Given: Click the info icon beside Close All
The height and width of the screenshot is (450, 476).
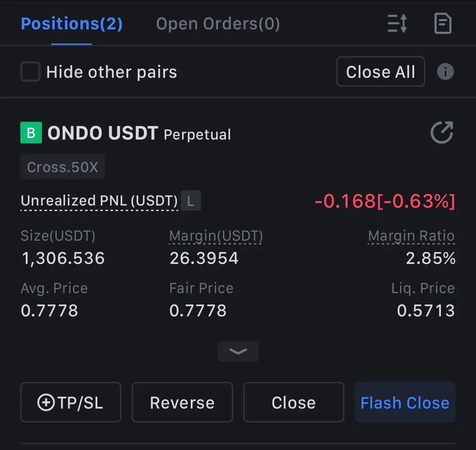Looking at the screenshot, I should pos(446,71).
